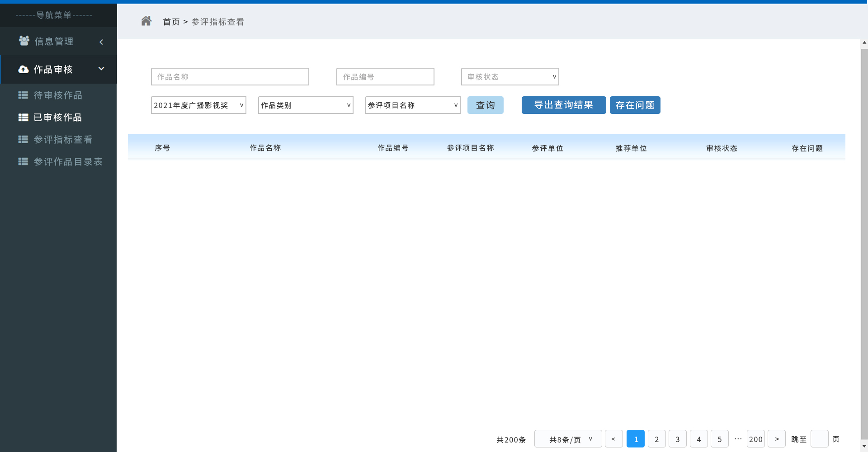The image size is (868, 452).
Task: Click list icon beside 待审核作品
Action: (x=23, y=95)
